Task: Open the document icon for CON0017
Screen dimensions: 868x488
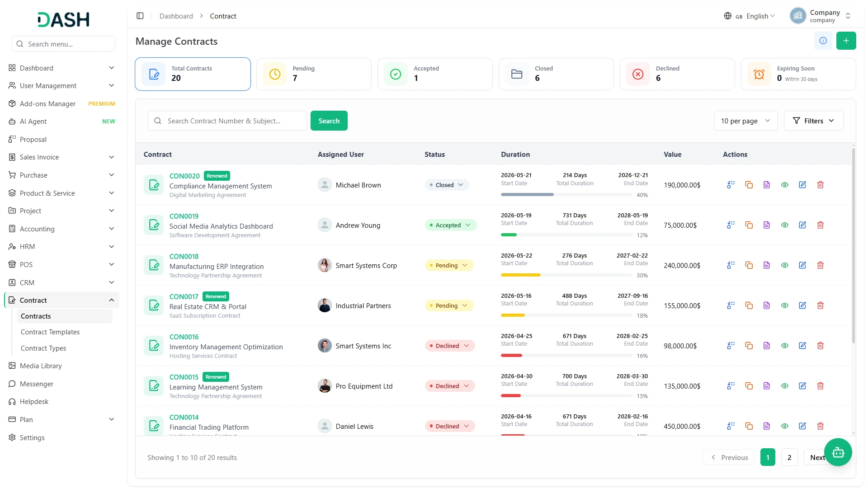Action: point(766,305)
